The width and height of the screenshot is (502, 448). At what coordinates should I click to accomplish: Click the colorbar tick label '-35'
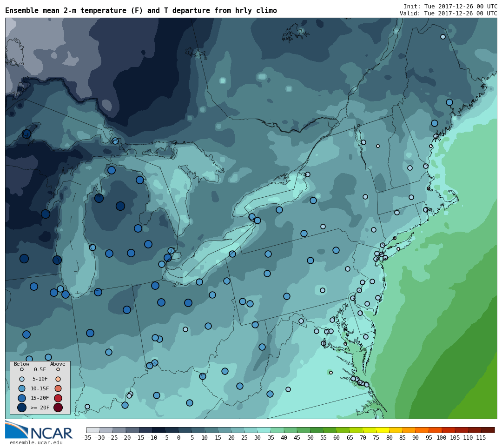point(87,437)
